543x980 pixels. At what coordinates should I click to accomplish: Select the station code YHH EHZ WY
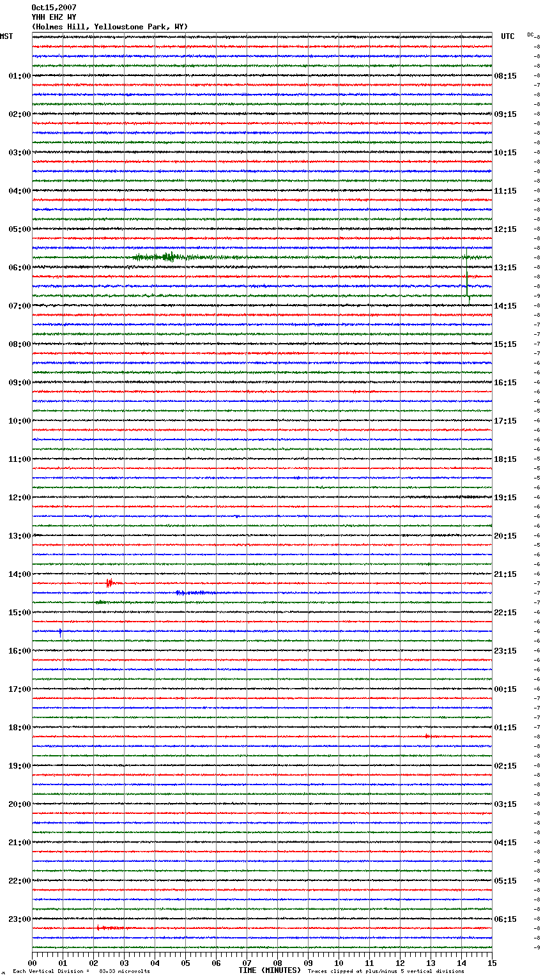[x=54, y=17]
